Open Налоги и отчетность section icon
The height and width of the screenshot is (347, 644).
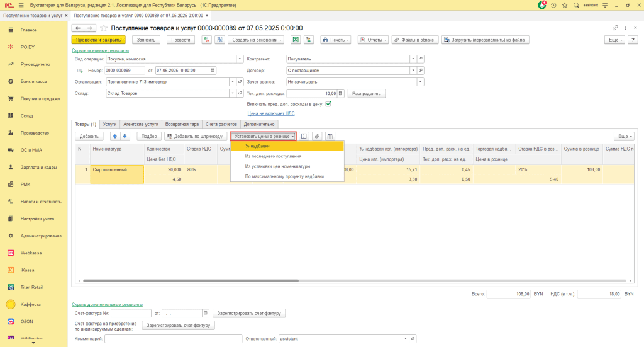11,202
